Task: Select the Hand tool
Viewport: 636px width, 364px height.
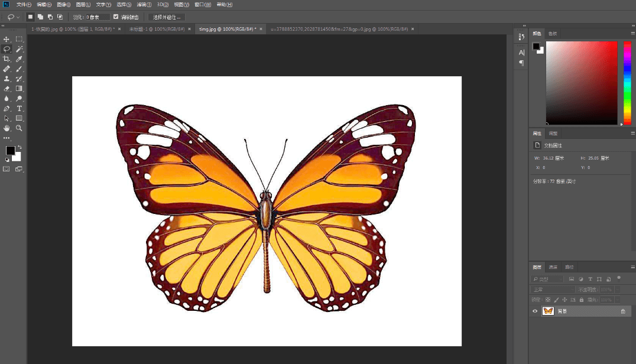Action: [x=7, y=128]
